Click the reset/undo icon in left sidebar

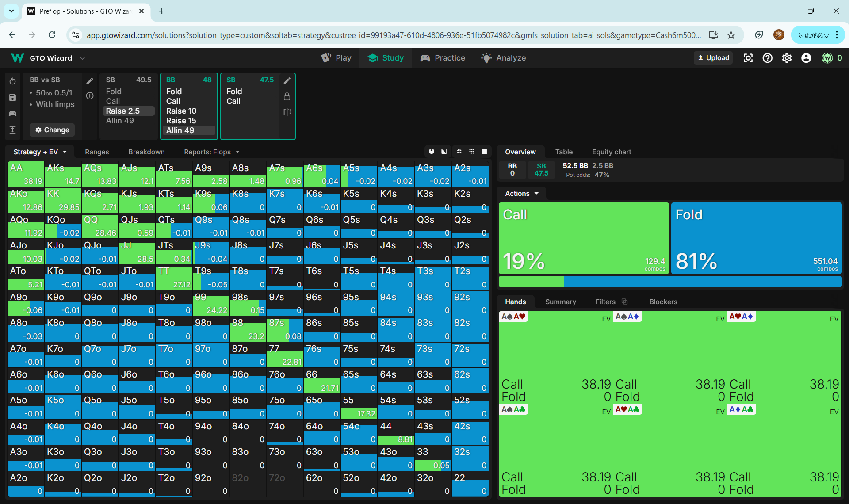point(12,81)
